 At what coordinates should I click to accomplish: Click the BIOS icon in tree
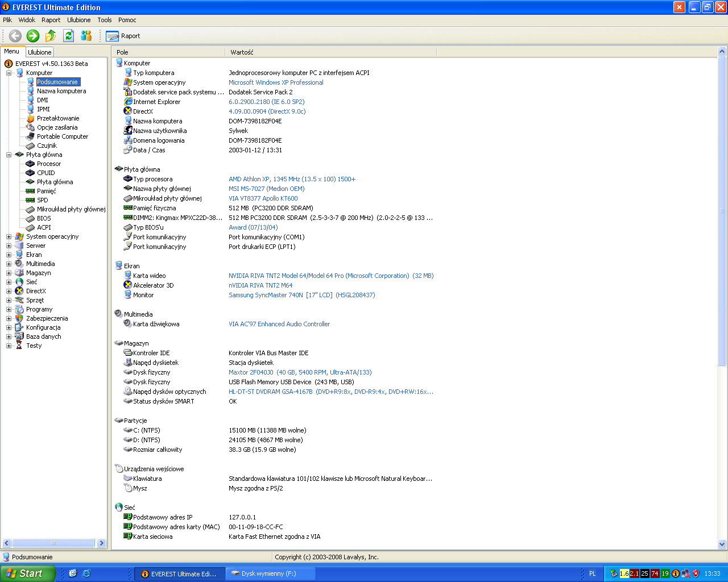coord(31,218)
